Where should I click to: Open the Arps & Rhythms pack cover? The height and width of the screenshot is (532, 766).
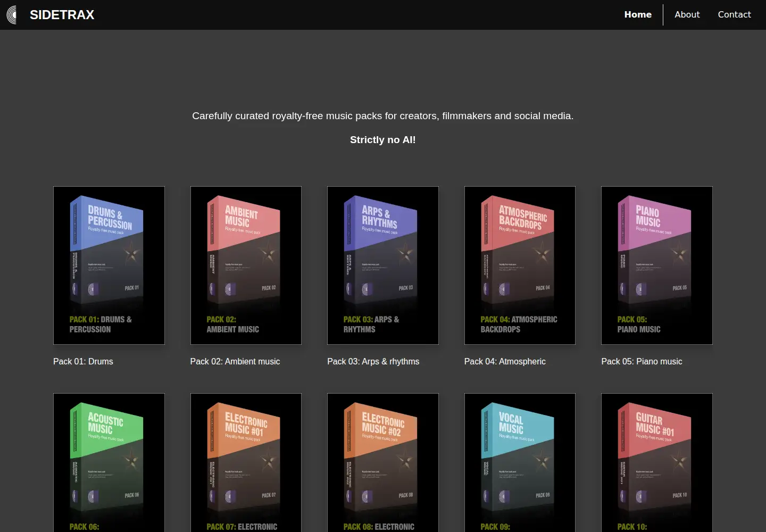tap(383, 265)
